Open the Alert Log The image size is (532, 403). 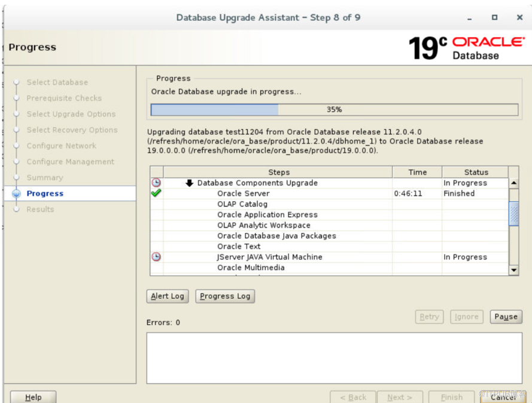coord(168,296)
